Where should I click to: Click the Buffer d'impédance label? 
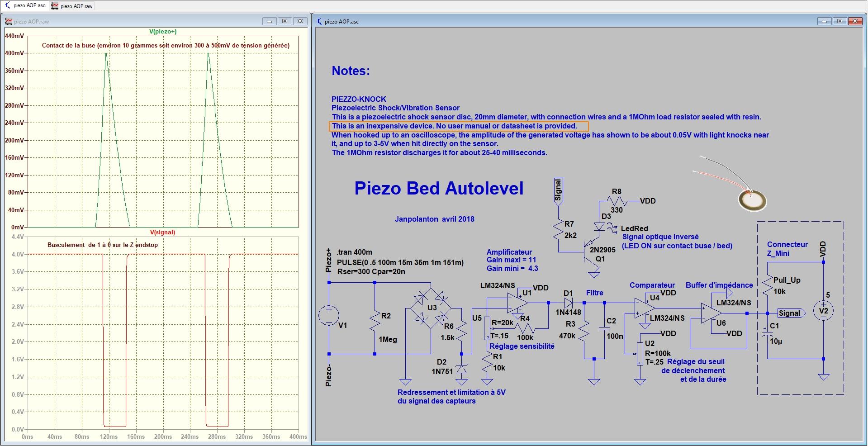(719, 285)
